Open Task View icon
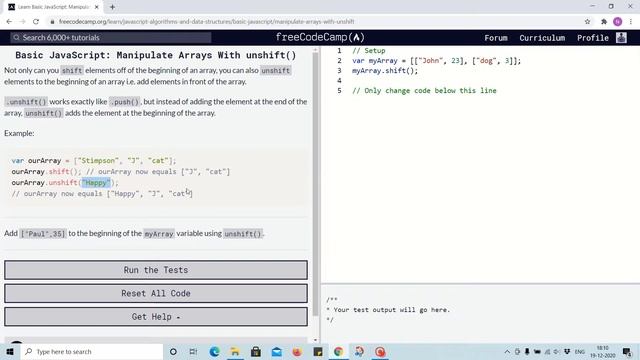The height and width of the screenshot is (360, 640). pyautogui.click(x=193, y=351)
